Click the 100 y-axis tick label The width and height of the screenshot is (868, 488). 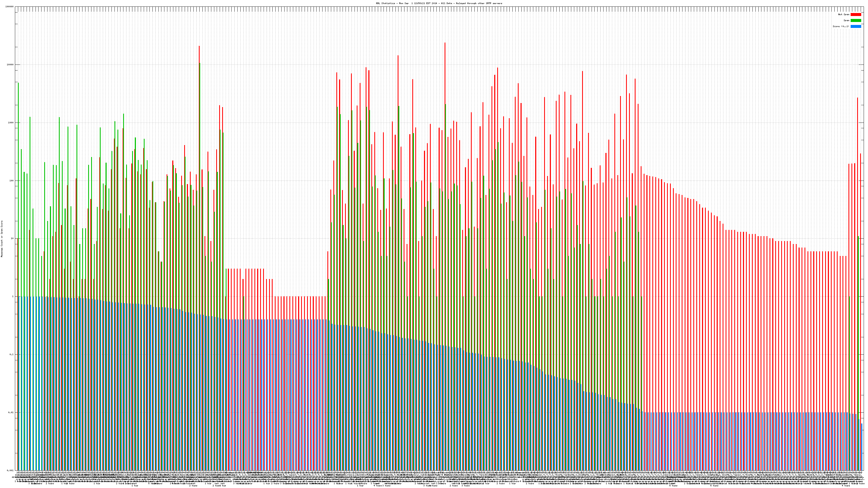(x=12, y=181)
